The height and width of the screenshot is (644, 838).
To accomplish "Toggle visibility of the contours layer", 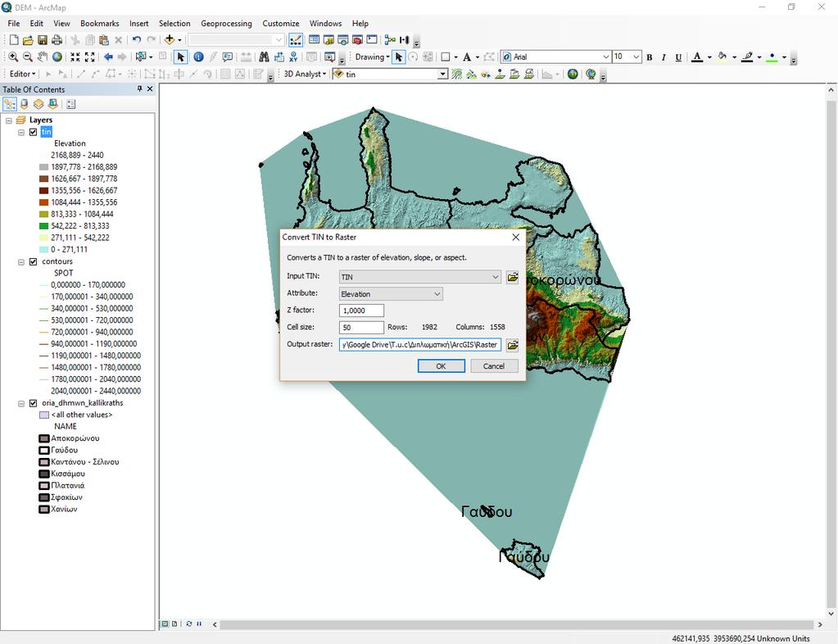I will click(x=33, y=262).
